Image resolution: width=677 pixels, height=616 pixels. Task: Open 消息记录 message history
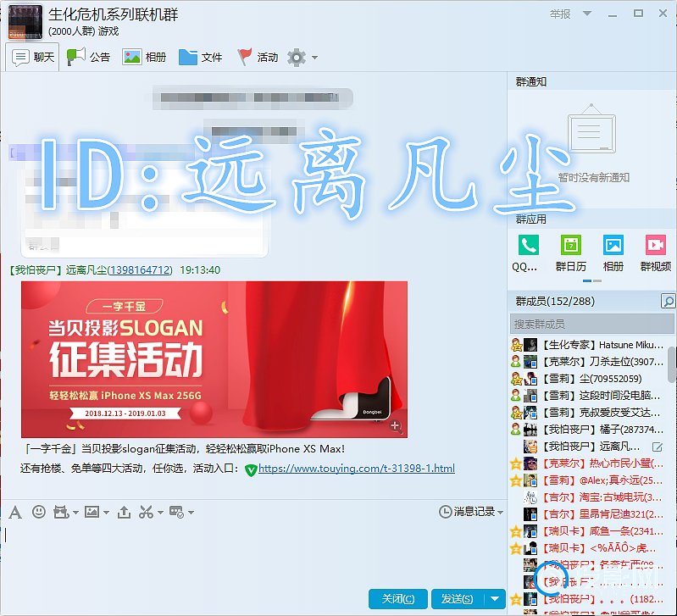[467, 512]
